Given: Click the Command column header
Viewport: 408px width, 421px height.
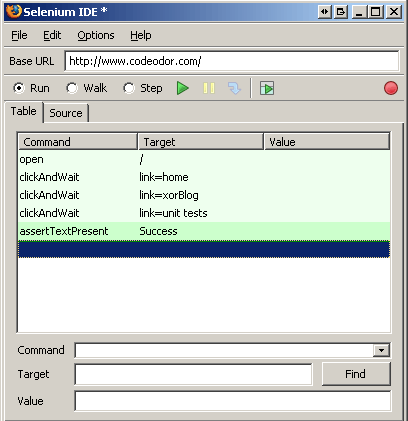Looking at the screenshot, I should click(x=78, y=142).
